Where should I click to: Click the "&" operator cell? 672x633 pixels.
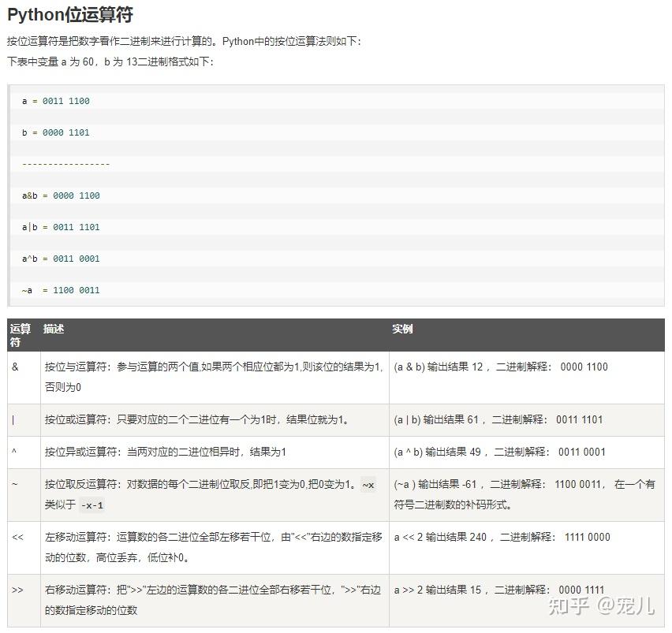coord(24,378)
